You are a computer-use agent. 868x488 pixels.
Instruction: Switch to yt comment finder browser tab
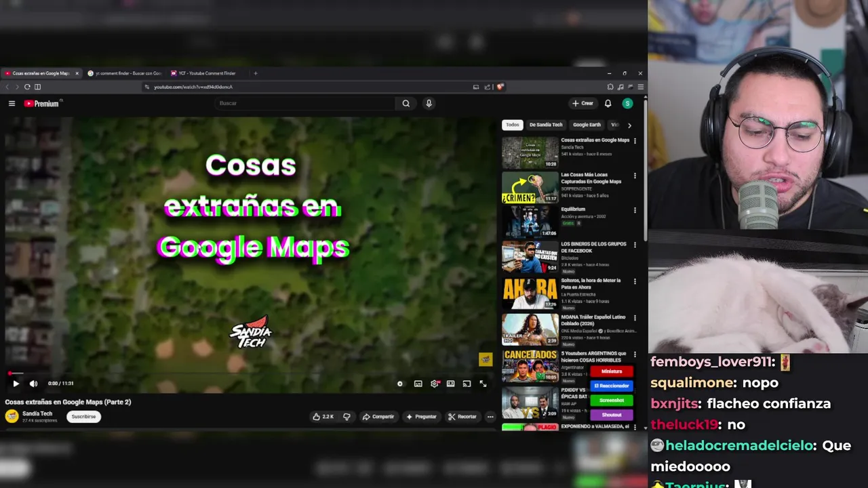point(124,73)
